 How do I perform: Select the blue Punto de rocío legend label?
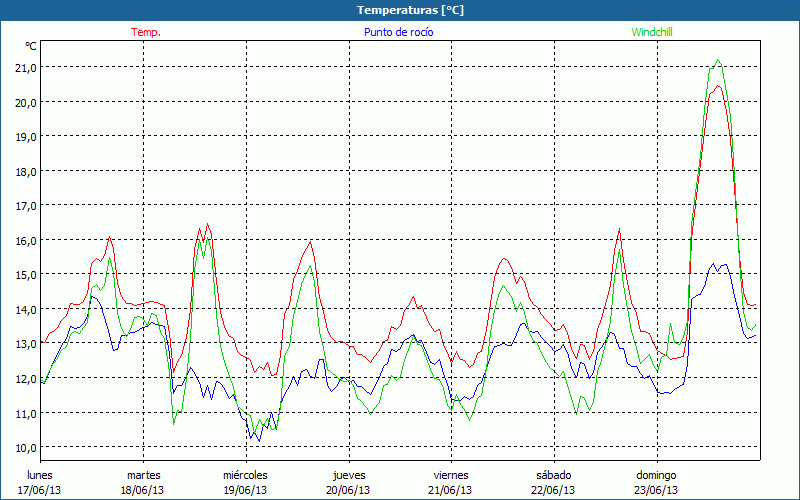tap(399, 32)
